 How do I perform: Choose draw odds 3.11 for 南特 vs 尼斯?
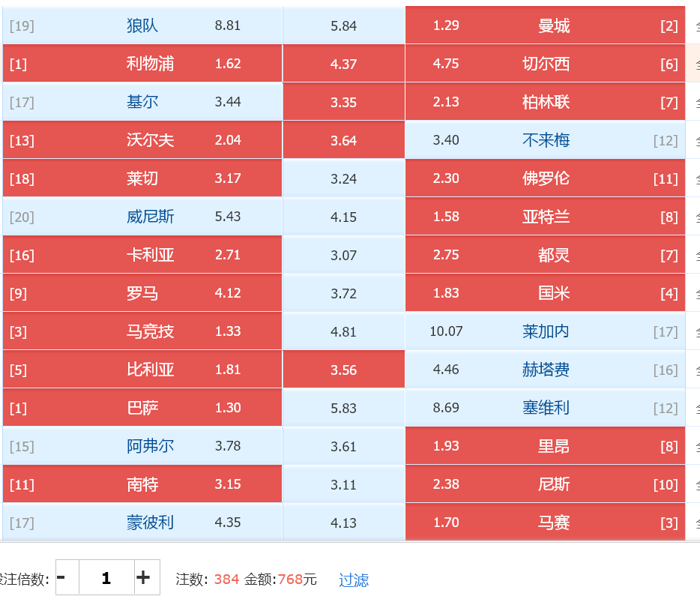pos(344,484)
